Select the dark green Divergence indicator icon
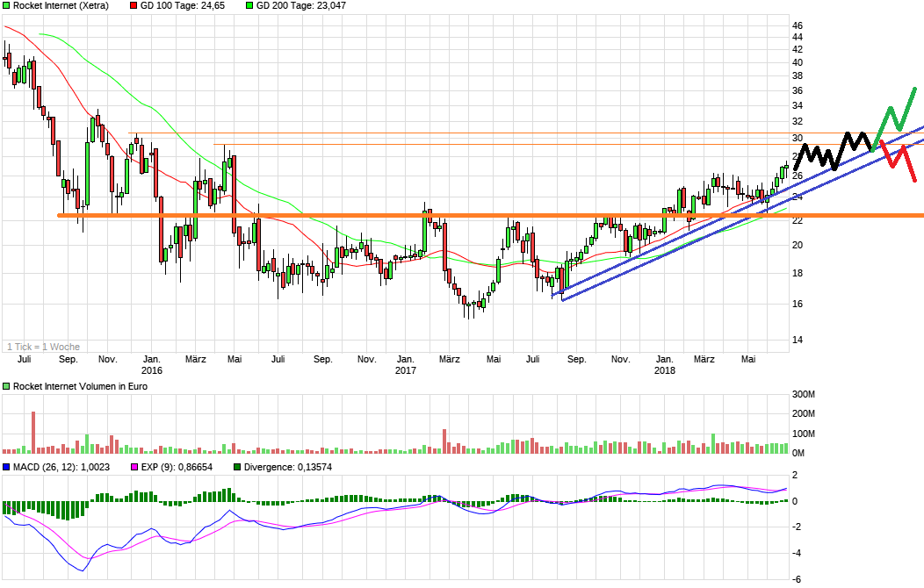The image size is (924, 588). pos(235,468)
